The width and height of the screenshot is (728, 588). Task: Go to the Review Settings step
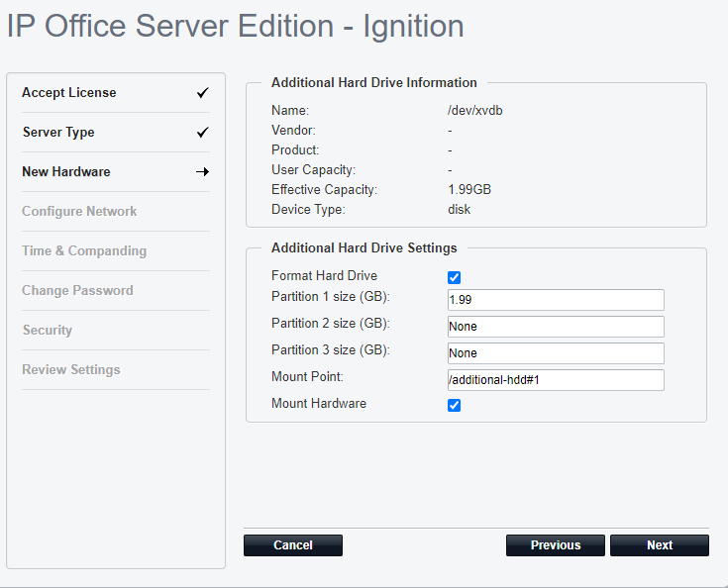tap(71, 369)
